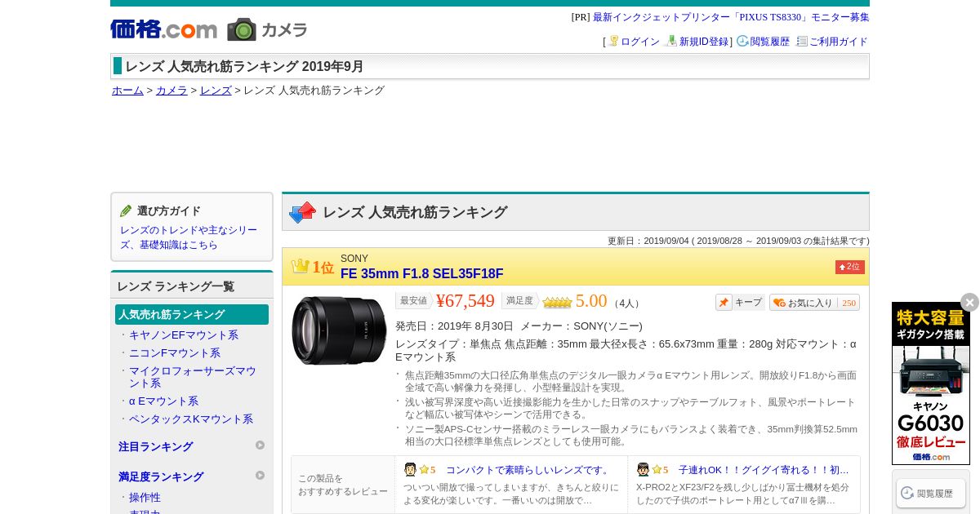This screenshot has width=980, height=514.
Task: Click the ¥67,549 lowest price
Action: click(465, 301)
